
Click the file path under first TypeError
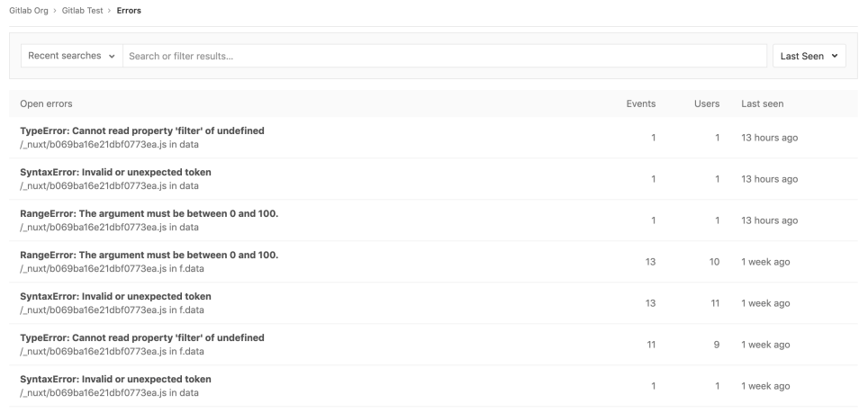tap(109, 144)
